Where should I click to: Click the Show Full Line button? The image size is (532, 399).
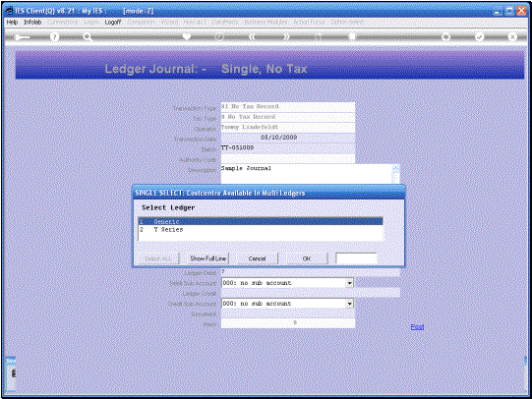pyautogui.click(x=208, y=258)
